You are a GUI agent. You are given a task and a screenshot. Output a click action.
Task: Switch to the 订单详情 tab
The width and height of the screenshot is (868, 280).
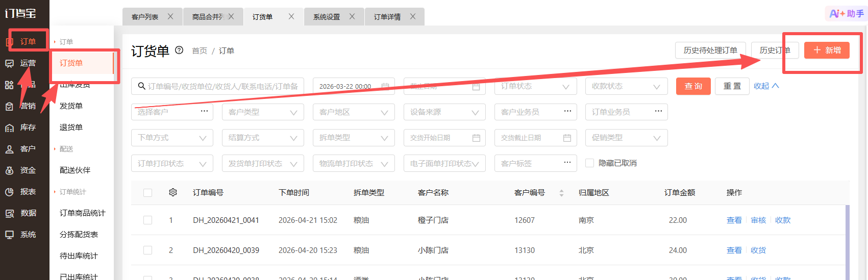pyautogui.click(x=387, y=17)
